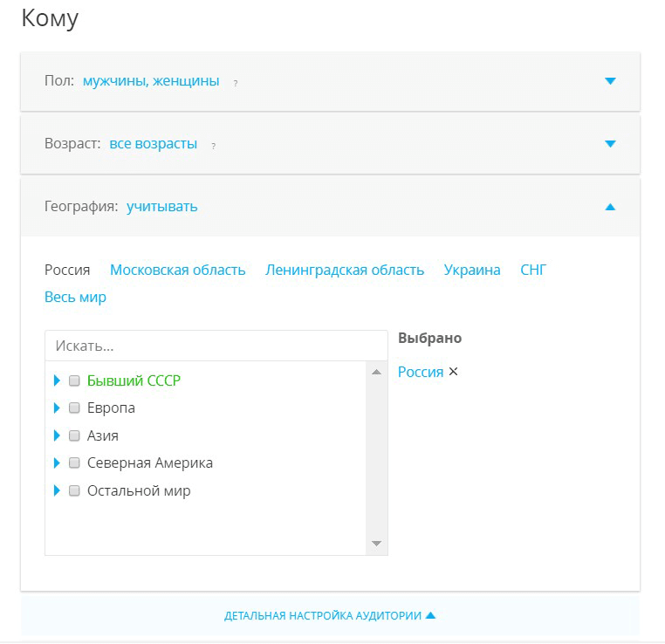Expand the Европа tree node
The height and width of the screenshot is (644, 665).
pos(57,408)
